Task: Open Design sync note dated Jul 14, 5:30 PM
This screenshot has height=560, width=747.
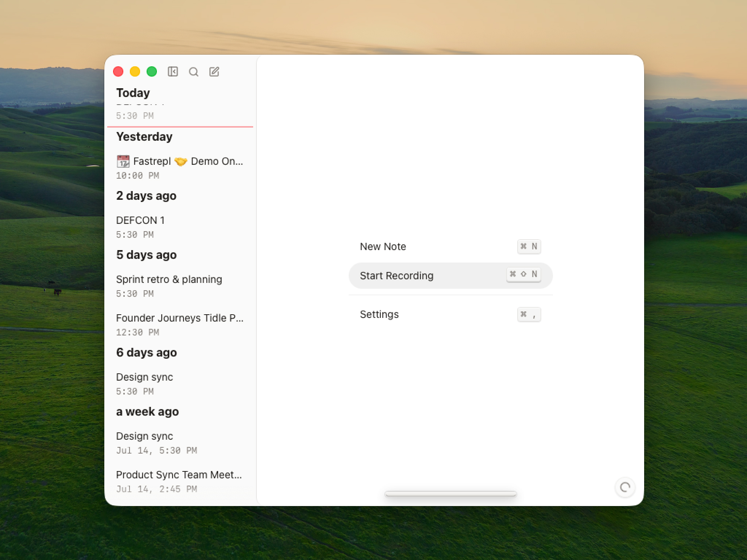Action: [180, 443]
